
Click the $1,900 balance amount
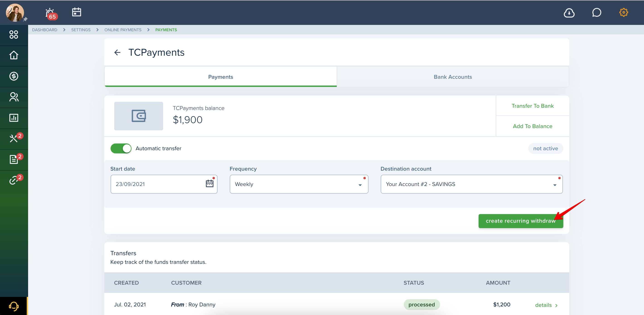coord(187,120)
